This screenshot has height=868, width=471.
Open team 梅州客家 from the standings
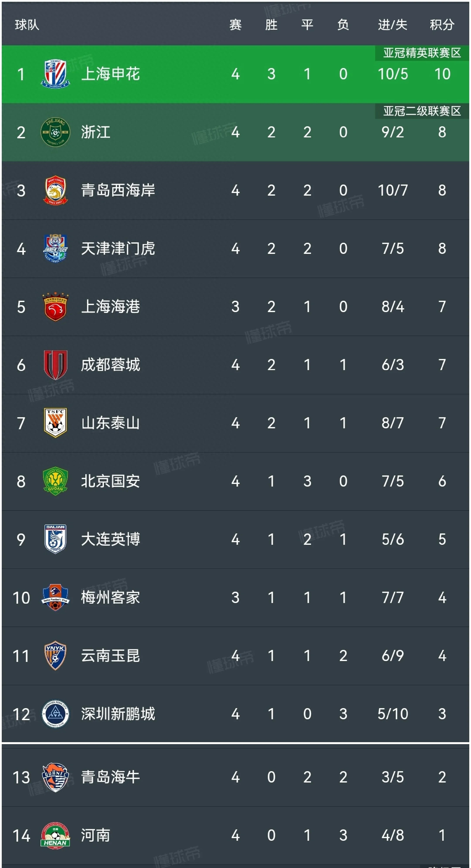coord(110,597)
